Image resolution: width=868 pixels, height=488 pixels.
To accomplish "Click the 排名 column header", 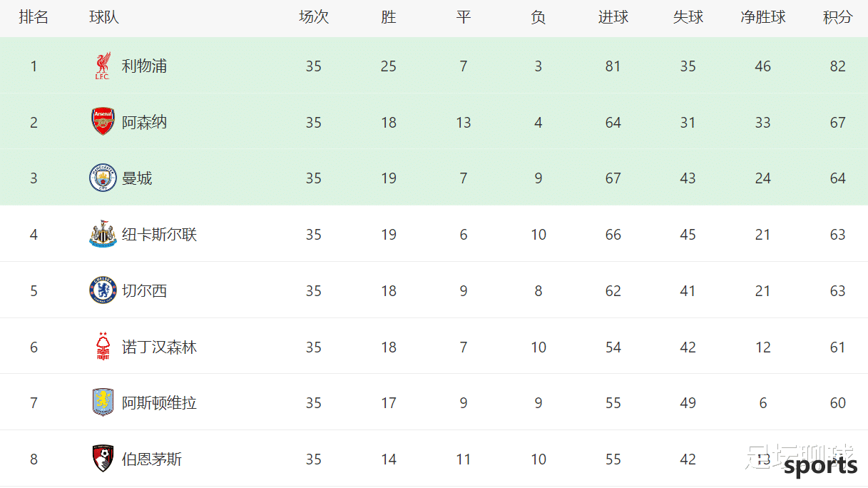I will click(34, 18).
